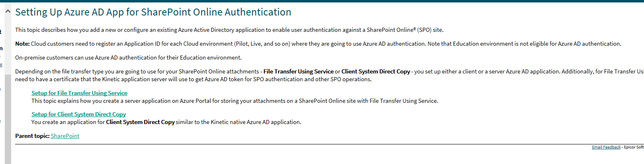644x164 pixels.
Task: Click the description 'This topic explains how you create'
Action: [x=235, y=101]
